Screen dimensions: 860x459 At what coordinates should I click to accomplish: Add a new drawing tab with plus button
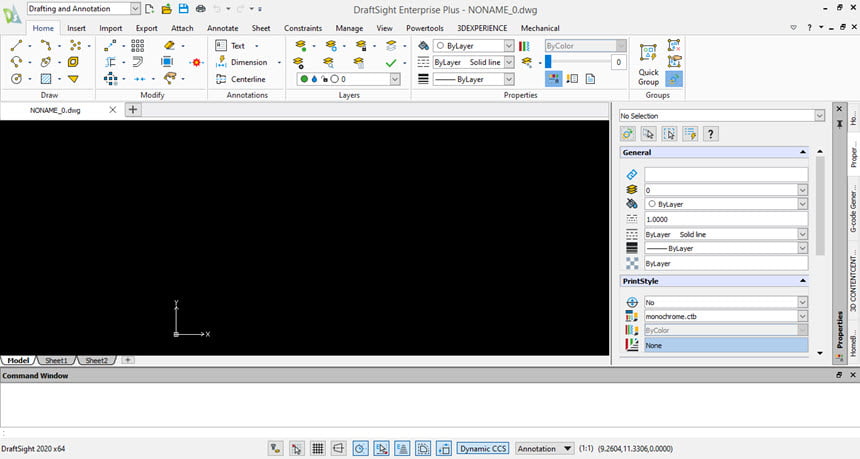tap(133, 110)
